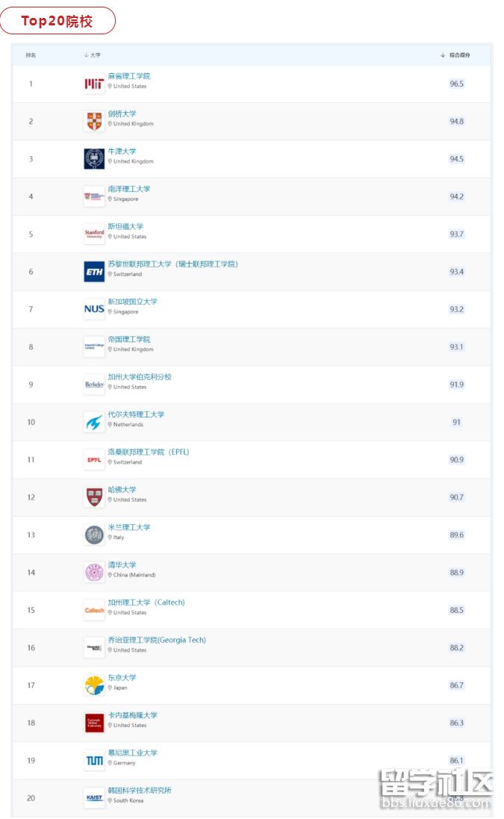Click the NUS logo icon
This screenshot has height=819, width=504.
pyautogui.click(x=94, y=309)
